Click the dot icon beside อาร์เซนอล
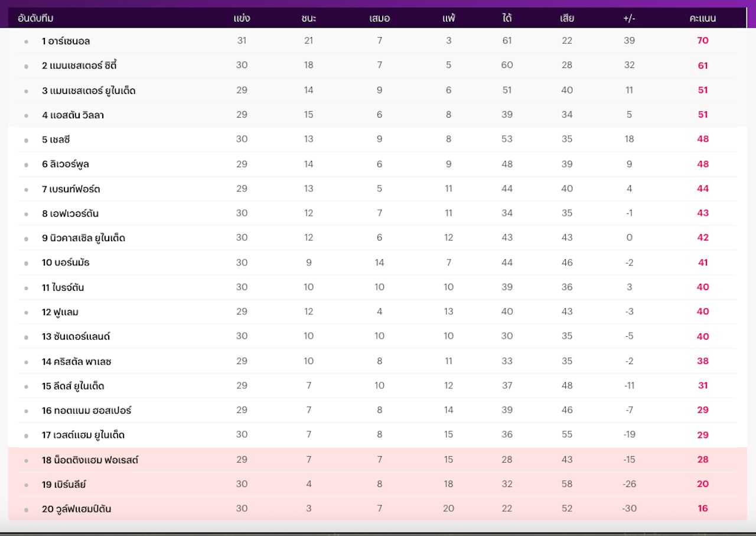This screenshot has width=756, height=536. (26, 42)
